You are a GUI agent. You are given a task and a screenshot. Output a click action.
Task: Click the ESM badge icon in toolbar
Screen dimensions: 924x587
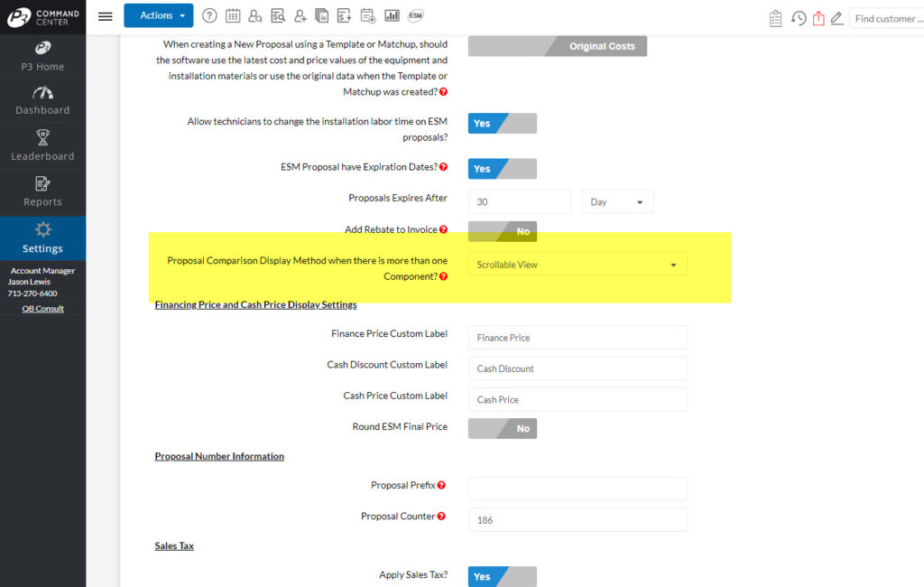point(415,15)
